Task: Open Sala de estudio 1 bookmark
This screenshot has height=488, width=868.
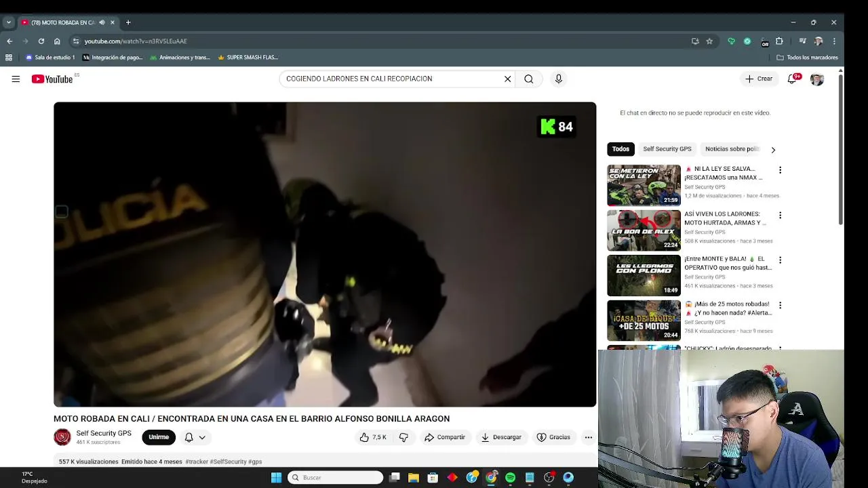Action: [50, 58]
